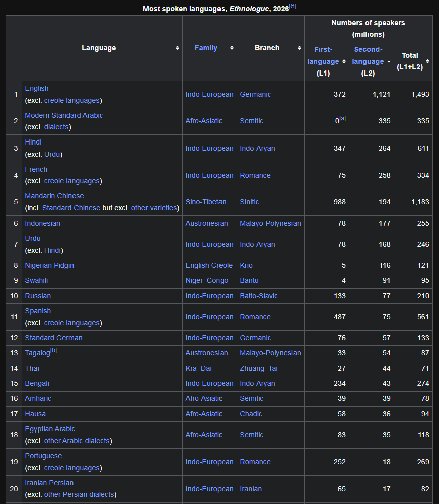This screenshot has height=504, width=439.
Task: Open the Bengali language link
Action: click(37, 383)
